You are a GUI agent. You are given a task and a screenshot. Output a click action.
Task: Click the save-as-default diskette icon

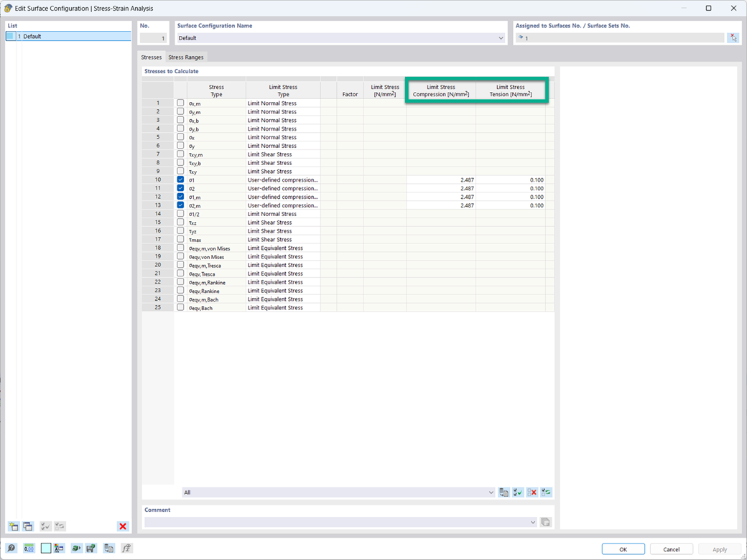click(x=91, y=548)
